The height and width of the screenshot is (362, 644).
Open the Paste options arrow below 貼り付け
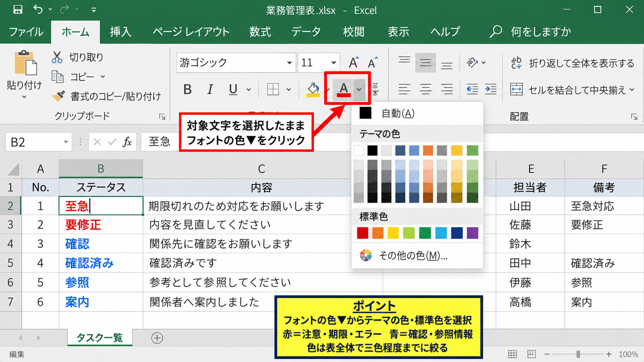24,97
